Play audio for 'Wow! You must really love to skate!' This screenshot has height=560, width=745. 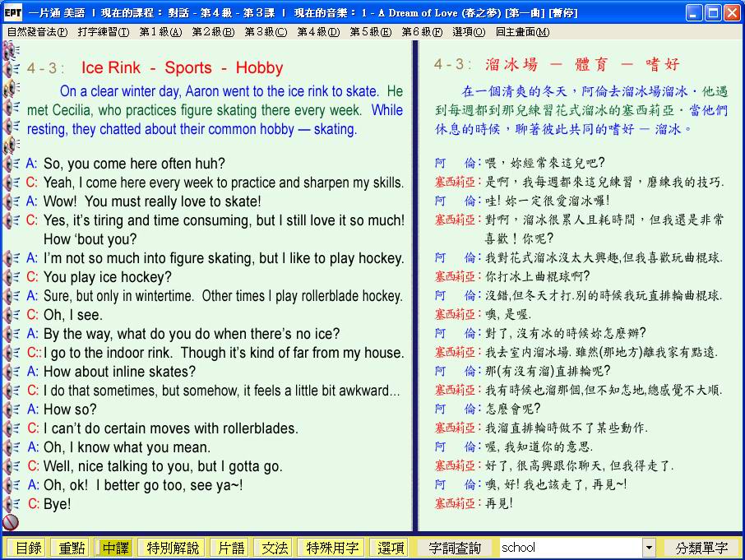tap(12, 201)
